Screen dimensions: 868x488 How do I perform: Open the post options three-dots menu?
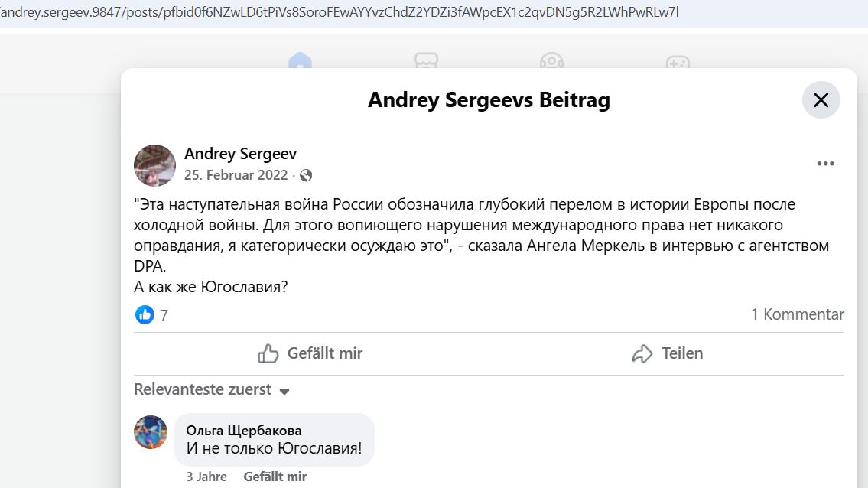pyautogui.click(x=825, y=164)
